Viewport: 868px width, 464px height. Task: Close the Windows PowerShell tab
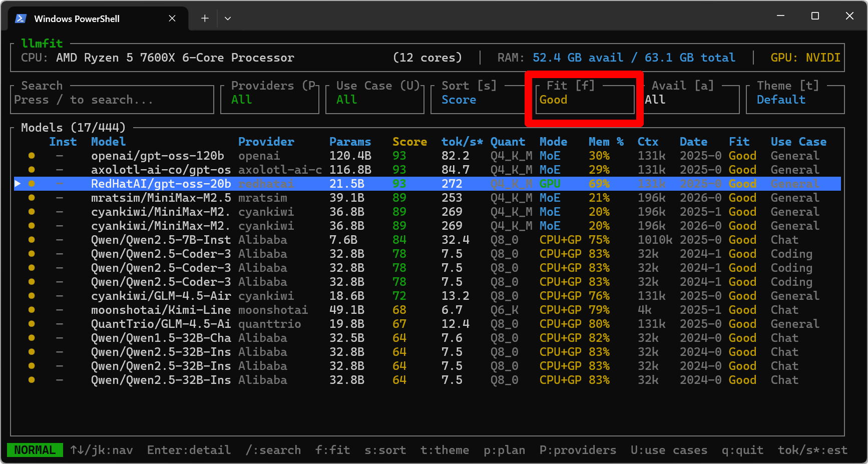172,19
